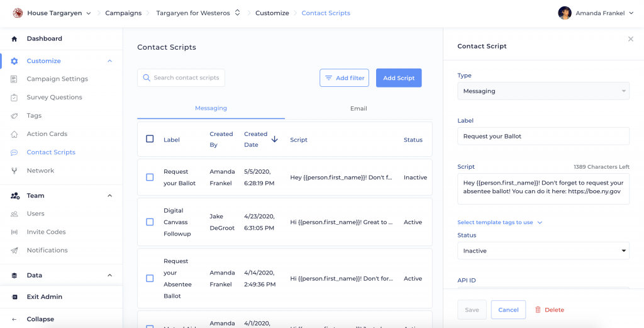Click the Users icon in sidebar
This screenshot has width=644, height=328.
(x=14, y=213)
